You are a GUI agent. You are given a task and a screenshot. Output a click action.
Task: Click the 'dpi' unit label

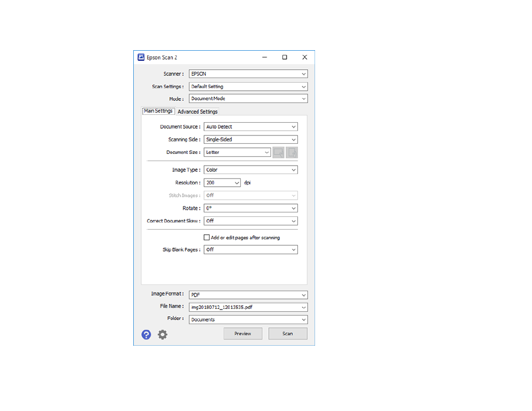pyautogui.click(x=248, y=182)
